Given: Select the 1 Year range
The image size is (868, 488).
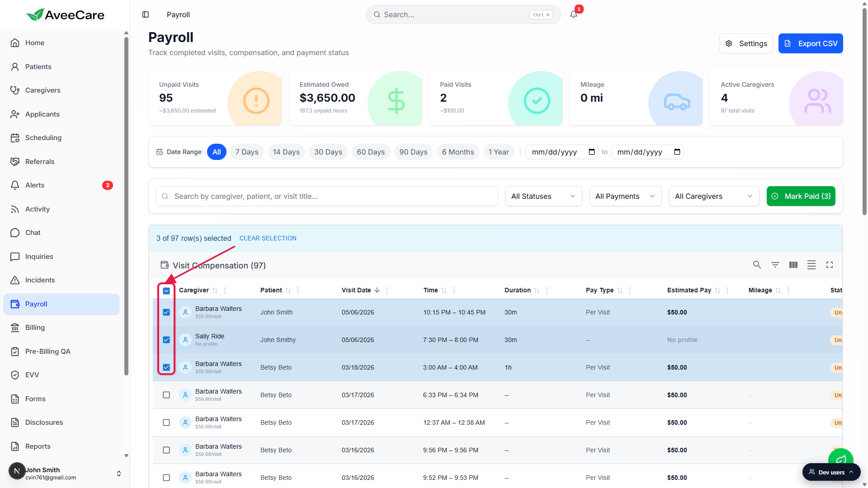Looking at the screenshot, I should pos(499,152).
